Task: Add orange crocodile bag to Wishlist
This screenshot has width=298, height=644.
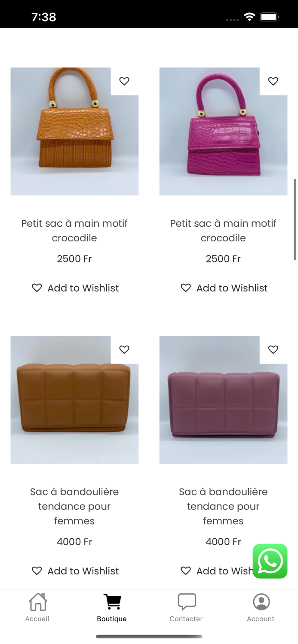Action: 75,288
